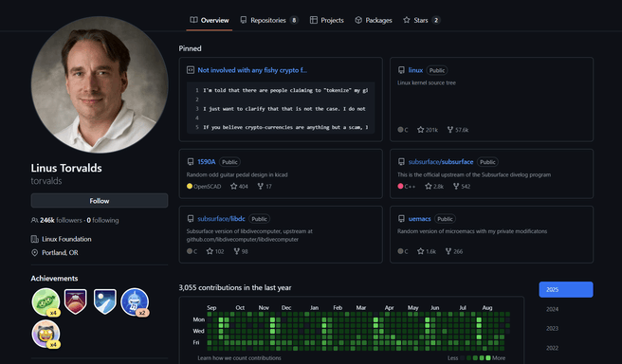
Task: View 1590A repository 404 stars
Action: 239,187
